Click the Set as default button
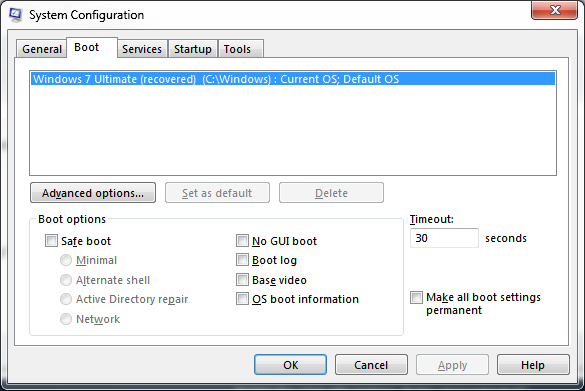The width and height of the screenshot is (585, 391). pyautogui.click(x=217, y=193)
